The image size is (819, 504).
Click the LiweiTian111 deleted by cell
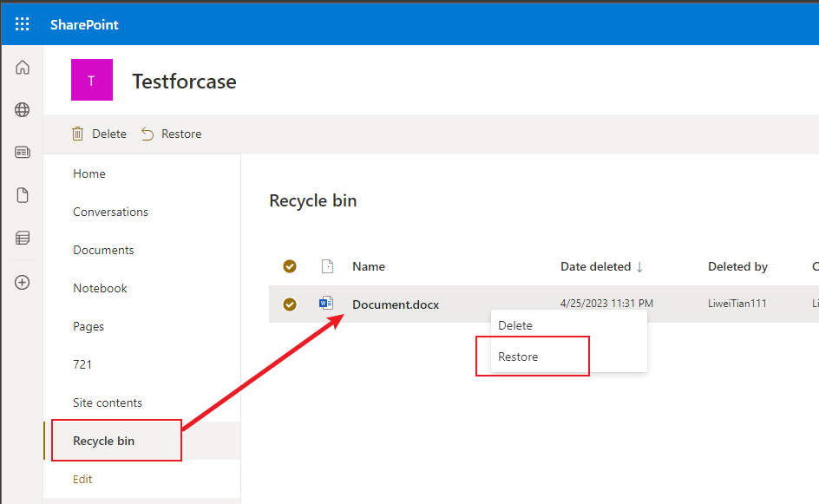(737, 304)
